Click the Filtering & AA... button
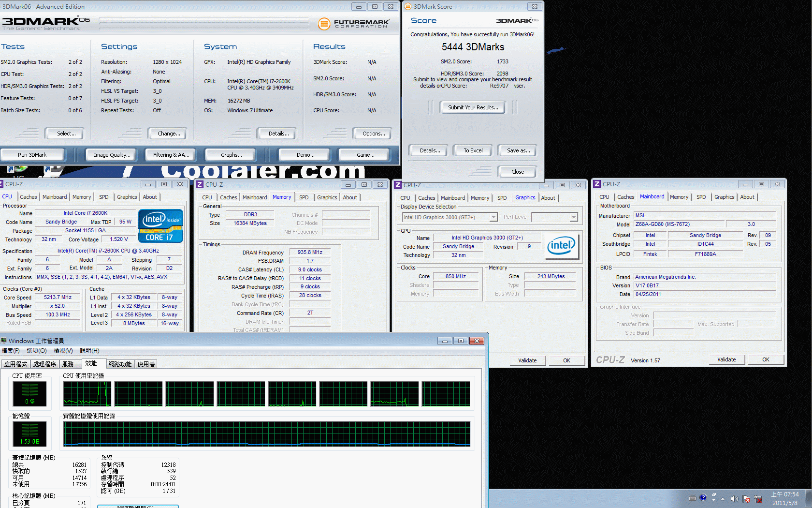Viewport: 812px width, 508px height. pyautogui.click(x=171, y=155)
